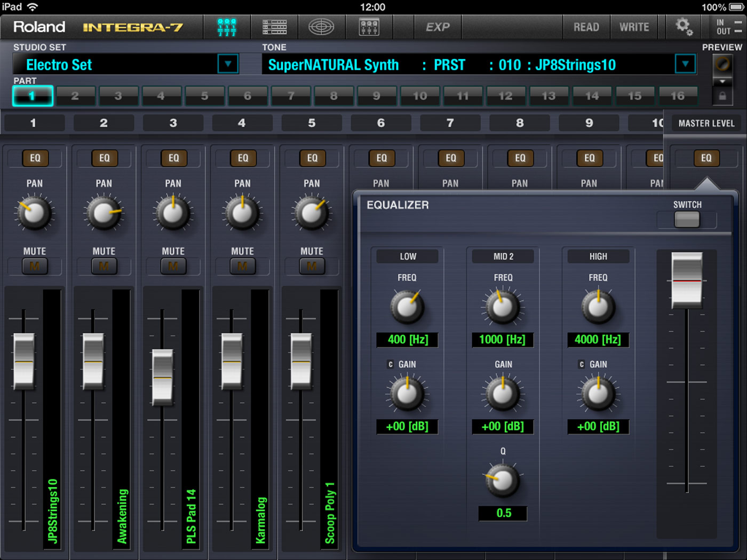This screenshot has height=560, width=747.
Task: Select Part 12 tab
Action: pyautogui.click(x=505, y=96)
